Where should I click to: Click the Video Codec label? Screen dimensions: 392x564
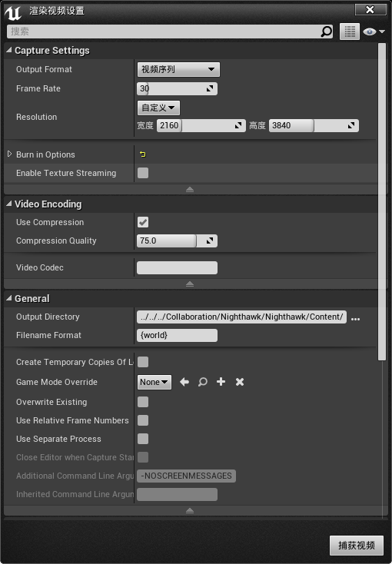[x=40, y=267]
